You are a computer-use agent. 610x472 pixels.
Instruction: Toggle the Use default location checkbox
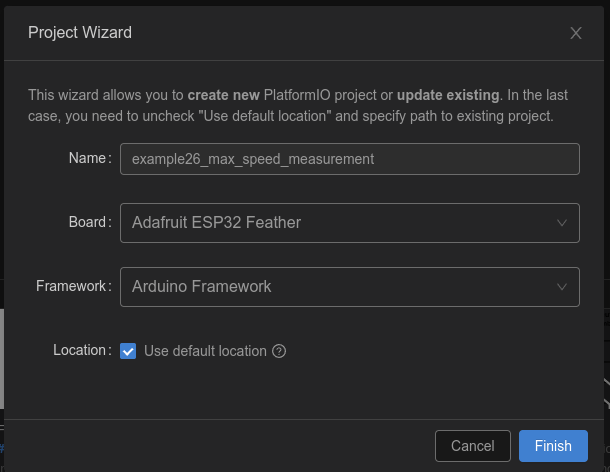[x=128, y=351]
